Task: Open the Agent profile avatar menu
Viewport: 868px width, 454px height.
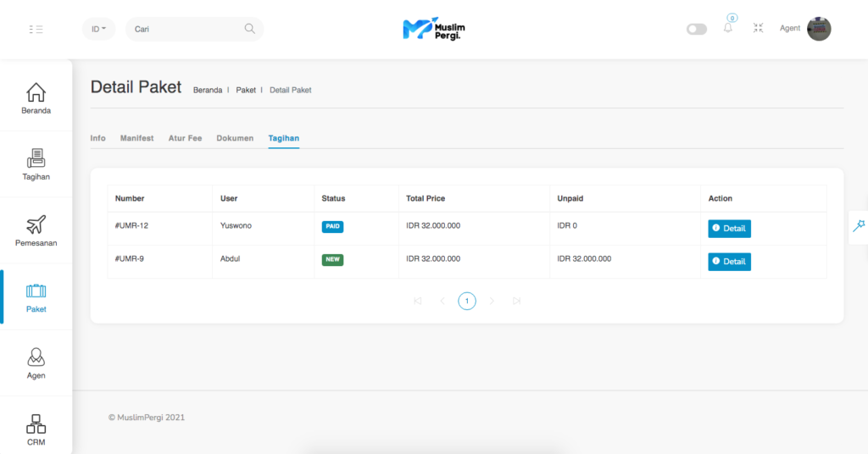Action: (819, 29)
